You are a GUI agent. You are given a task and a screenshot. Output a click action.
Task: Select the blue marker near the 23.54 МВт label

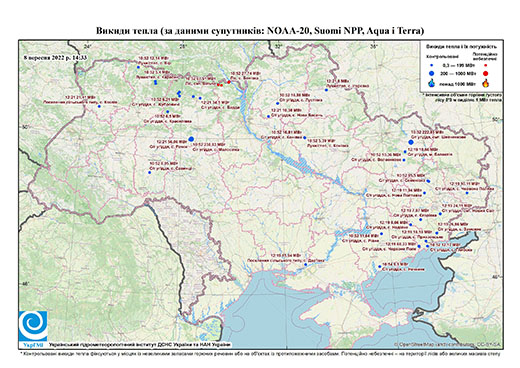click(x=306, y=264)
